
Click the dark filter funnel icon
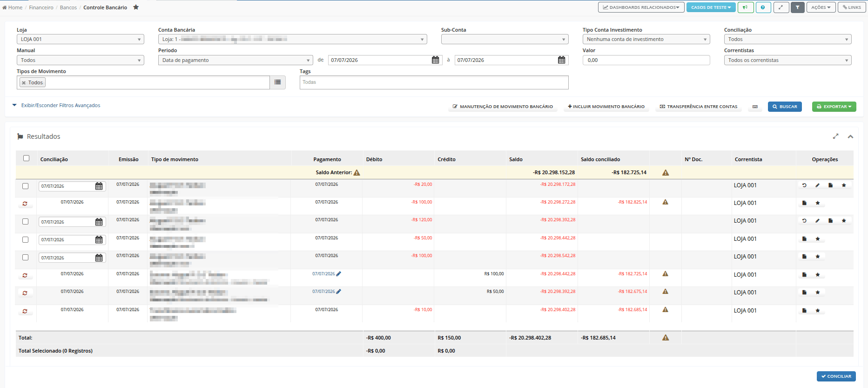click(x=797, y=7)
